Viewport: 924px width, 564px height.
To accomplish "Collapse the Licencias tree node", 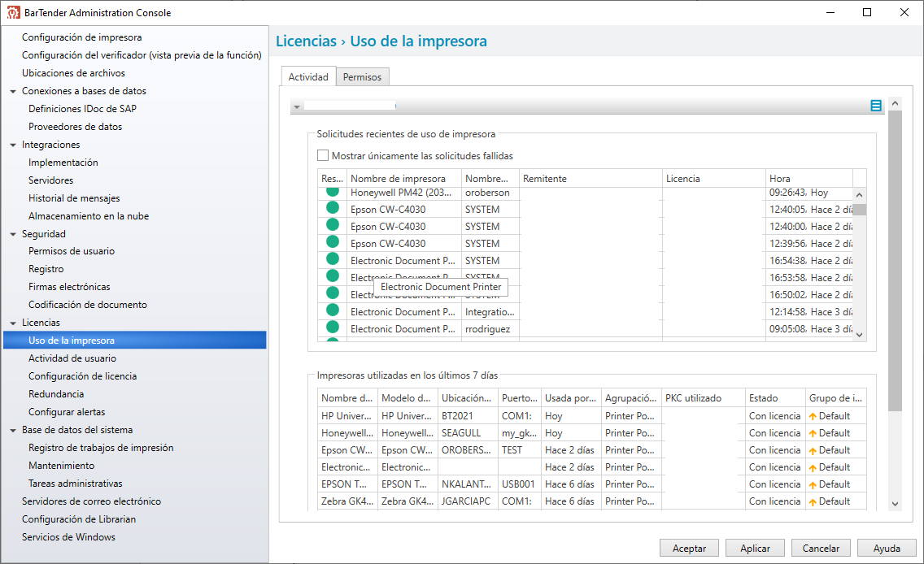I will point(13,323).
